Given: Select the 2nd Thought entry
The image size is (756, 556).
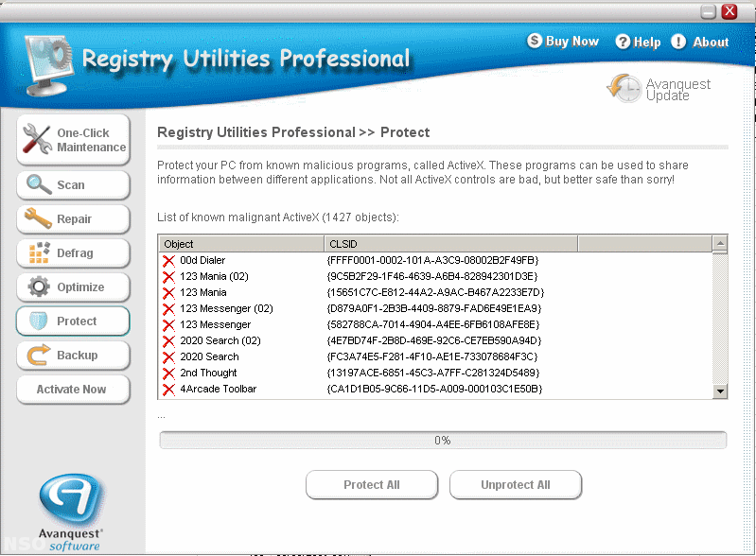Looking at the screenshot, I should 208,373.
